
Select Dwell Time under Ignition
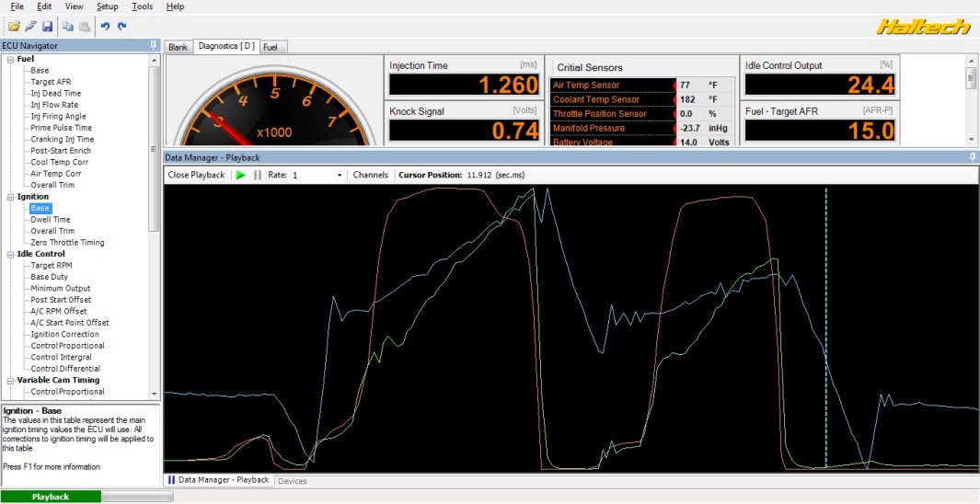(x=51, y=220)
